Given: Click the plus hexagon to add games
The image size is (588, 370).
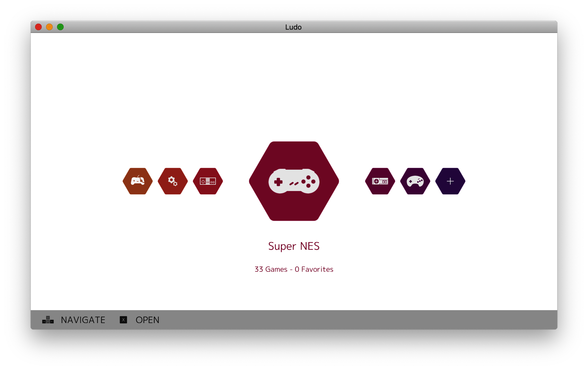Looking at the screenshot, I should coord(450,181).
